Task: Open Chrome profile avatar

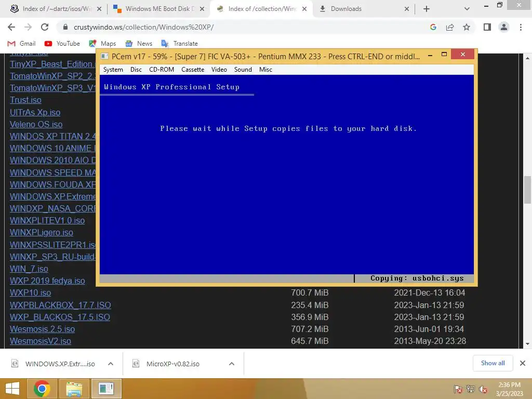Action: [504, 27]
